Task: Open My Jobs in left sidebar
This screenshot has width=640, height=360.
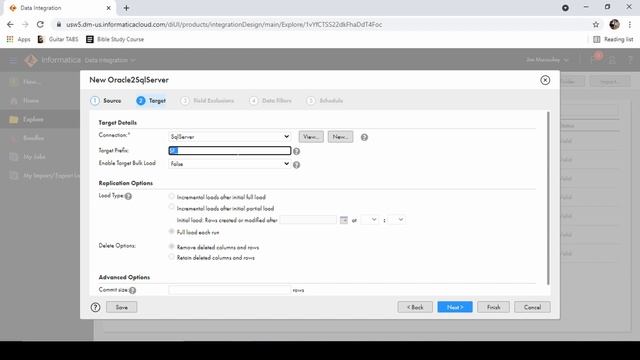Action: pos(34,157)
